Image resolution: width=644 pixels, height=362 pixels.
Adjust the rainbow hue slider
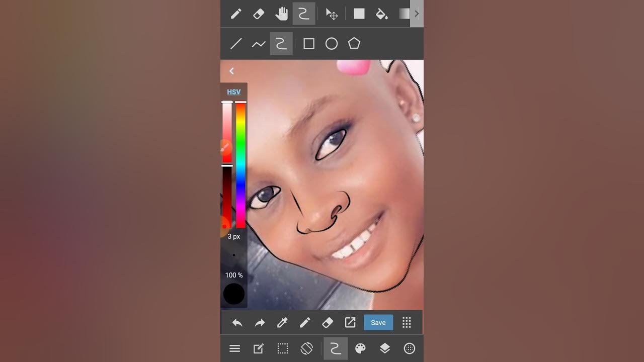pos(241,165)
